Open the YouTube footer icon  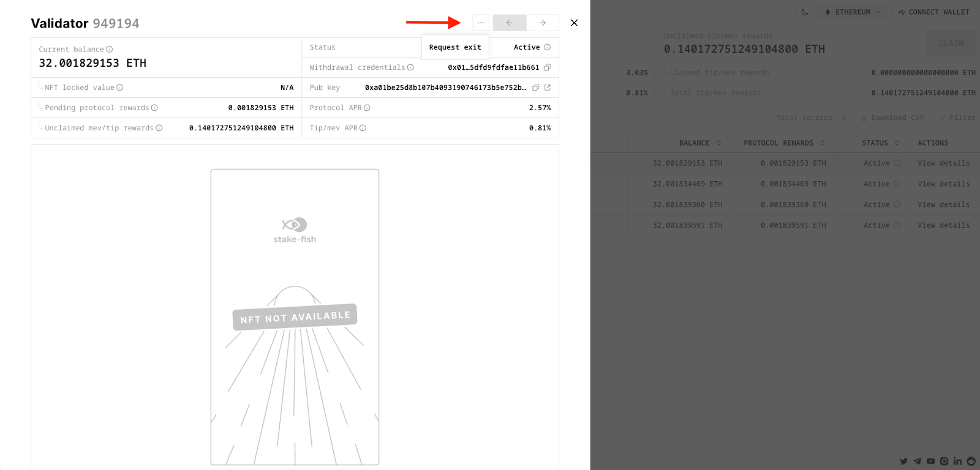pos(931,461)
